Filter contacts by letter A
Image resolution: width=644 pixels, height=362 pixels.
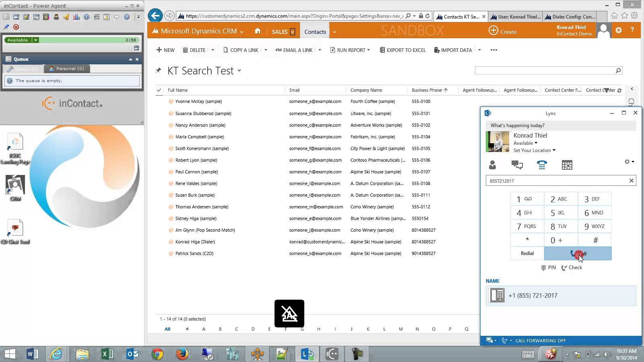(x=204, y=329)
